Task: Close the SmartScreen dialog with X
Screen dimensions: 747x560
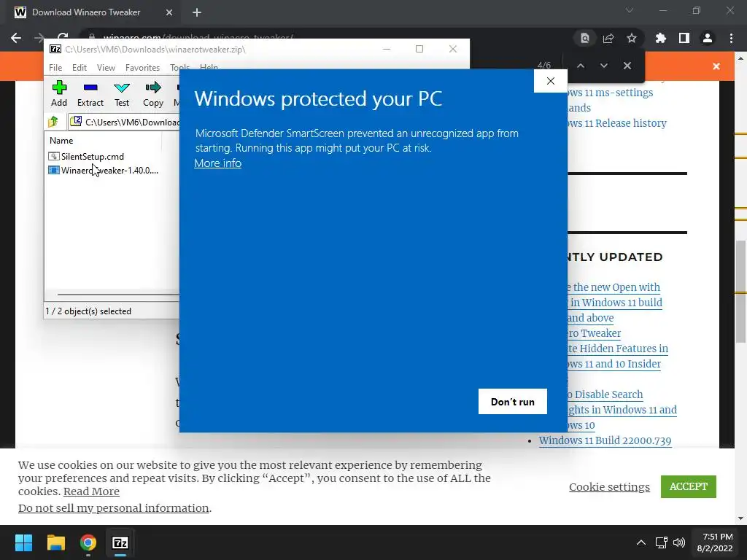Action: pyautogui.click(x=550, y=81)
